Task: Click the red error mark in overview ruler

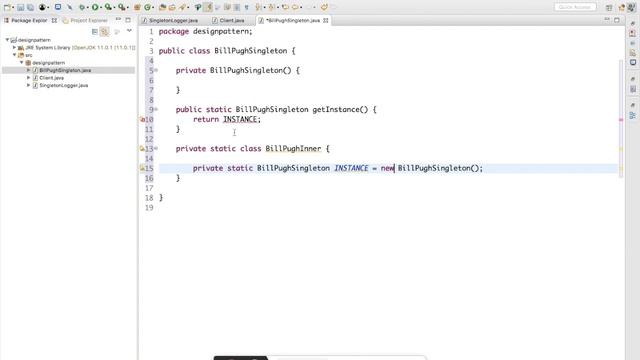Action: pyautogui.click(x=621, y=120)
